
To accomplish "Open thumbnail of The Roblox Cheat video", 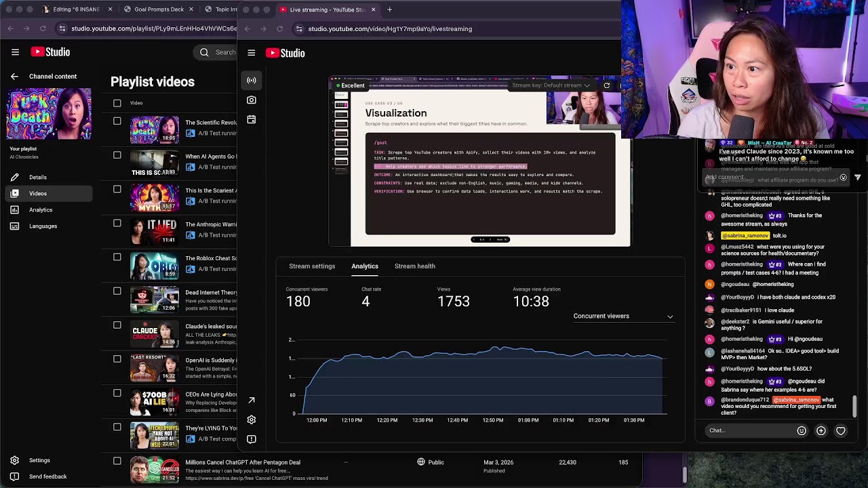I will click(x=155, y=266).
